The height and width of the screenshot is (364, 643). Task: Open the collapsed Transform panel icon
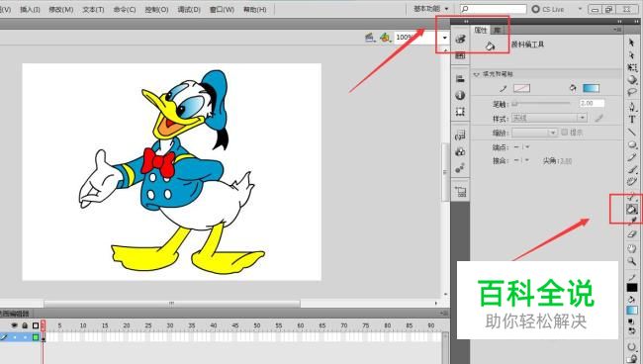(461, 112)
